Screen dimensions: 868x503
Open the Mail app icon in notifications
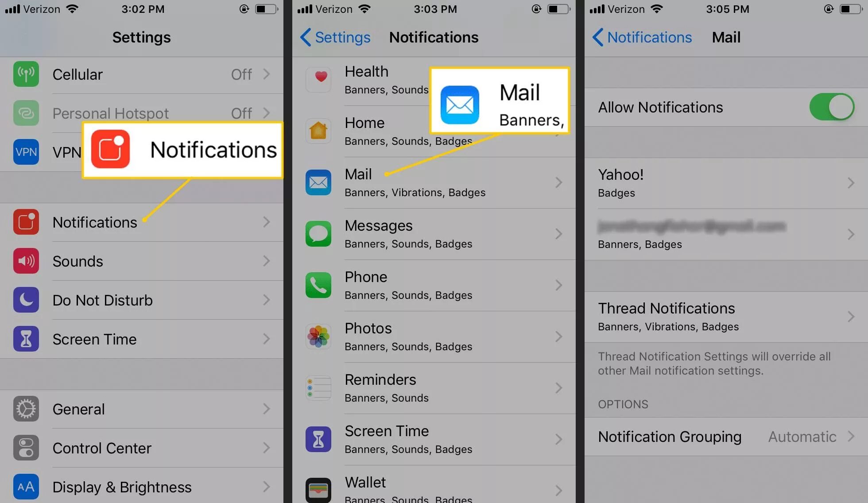click(320, 182)
